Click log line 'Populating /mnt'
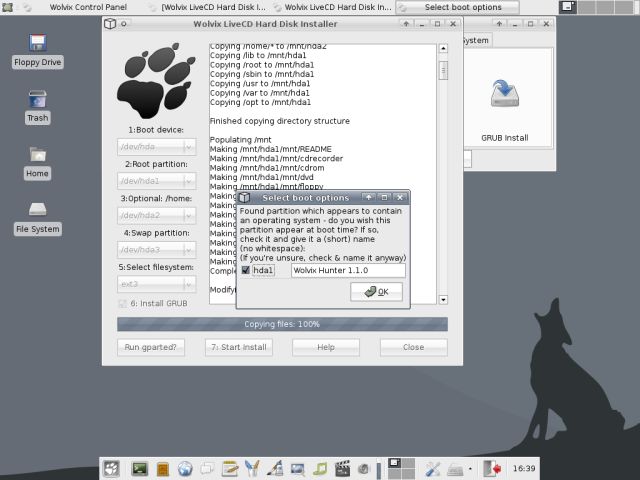 click(x=240, y=140)
